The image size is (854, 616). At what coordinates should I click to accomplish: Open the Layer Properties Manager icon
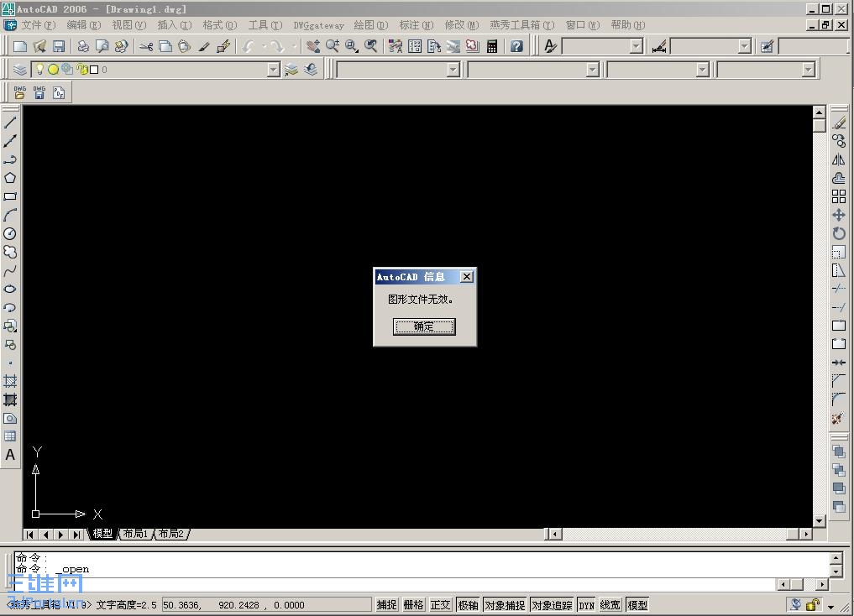coord(19,70)
